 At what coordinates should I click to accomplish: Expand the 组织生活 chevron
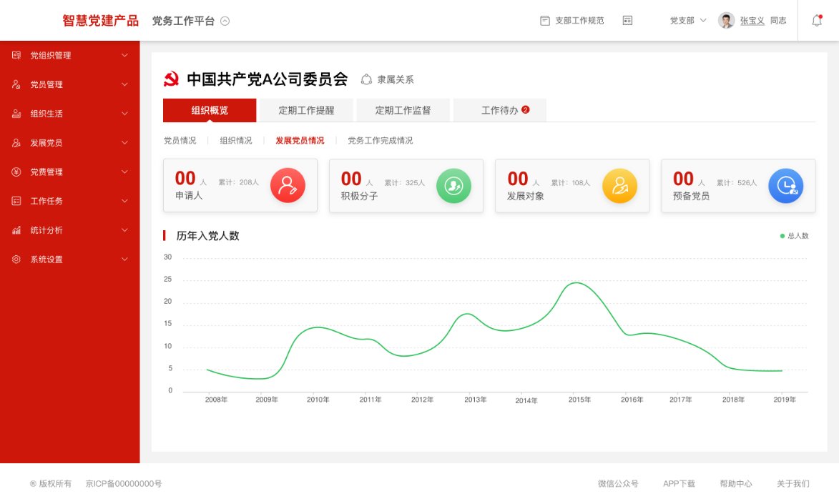pos(124,114)
